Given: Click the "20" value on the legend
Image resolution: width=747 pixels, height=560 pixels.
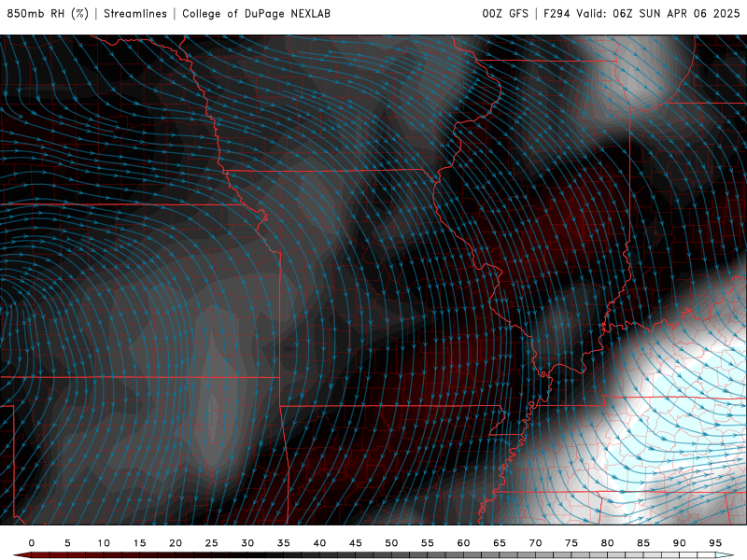Looking at the screenshot, I should coord(176,543).
